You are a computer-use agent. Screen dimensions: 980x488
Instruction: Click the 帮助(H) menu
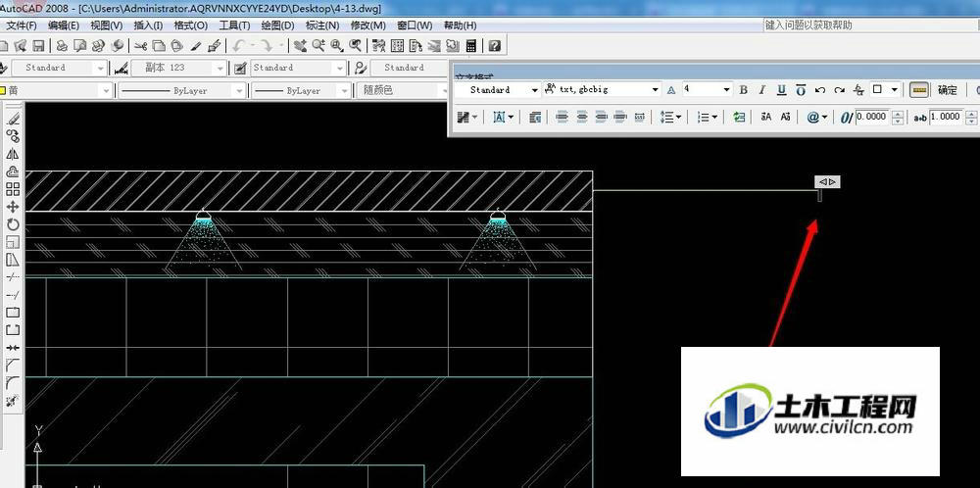[460, 25]
